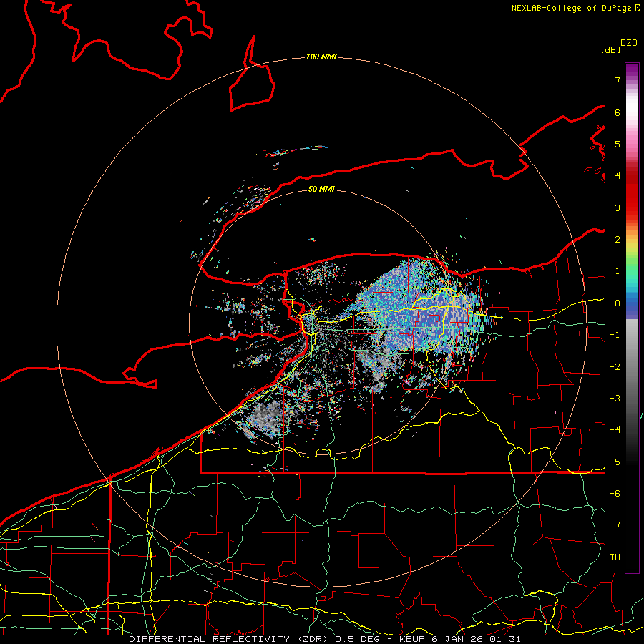Click the positive 5 legend value
The height and width of the screenshot is (644, 644).
[x=618, y=144]
